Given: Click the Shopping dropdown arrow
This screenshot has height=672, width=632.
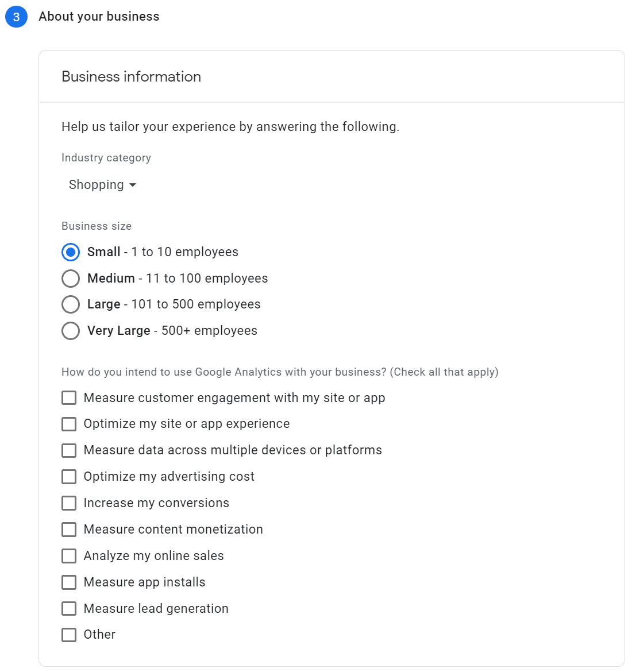Looking at the screenshot, I should (133, 185).
